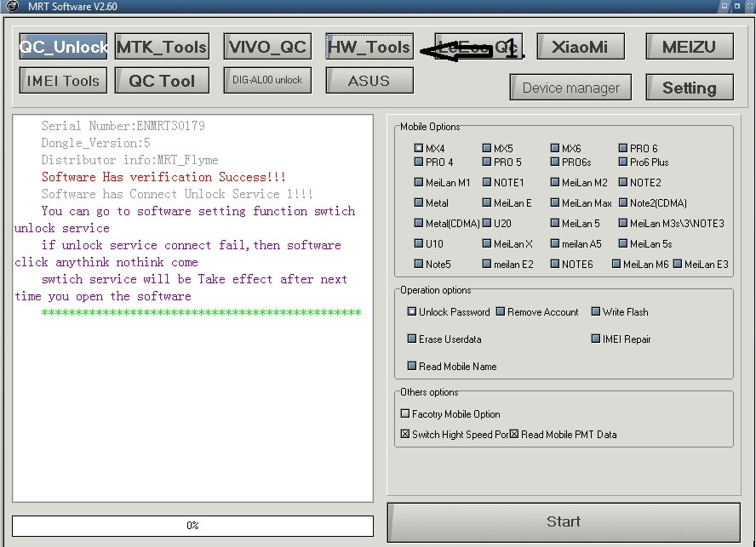Open the HW_Tools section

point(369,47)
